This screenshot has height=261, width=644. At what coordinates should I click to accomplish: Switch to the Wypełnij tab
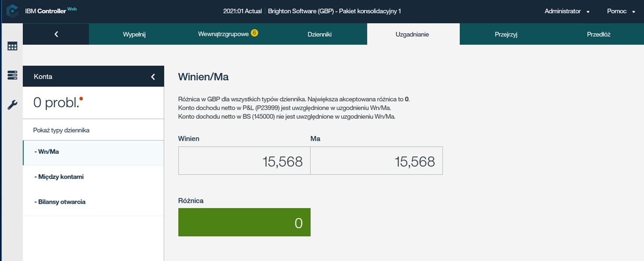pos(134,35)
